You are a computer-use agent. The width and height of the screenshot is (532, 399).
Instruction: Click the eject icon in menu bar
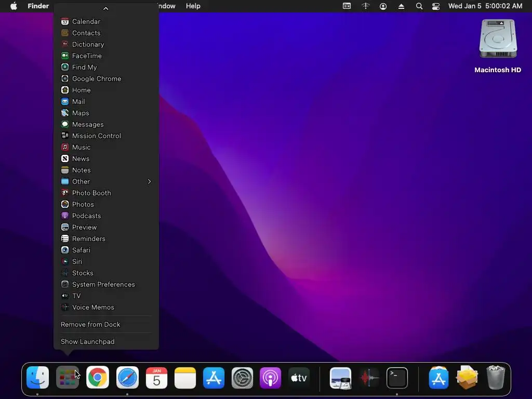coord(401,6)
